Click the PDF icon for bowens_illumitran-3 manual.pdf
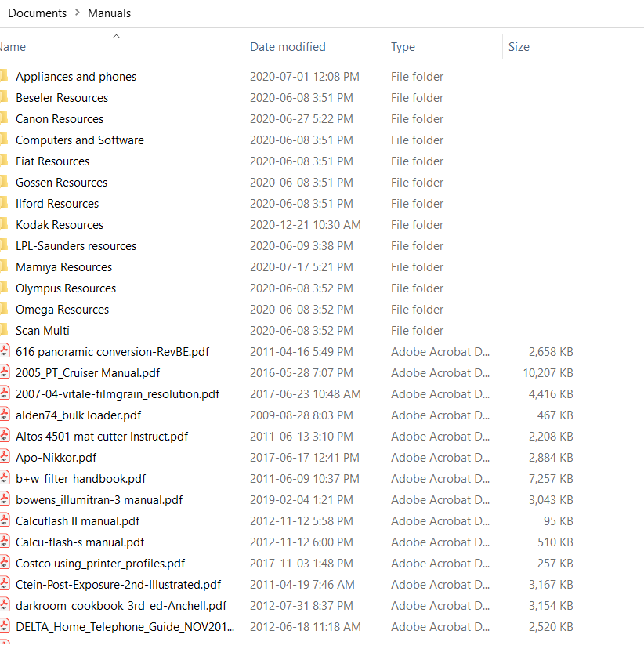The height and width of the screenshot is (649, 644). pos(5,499)
